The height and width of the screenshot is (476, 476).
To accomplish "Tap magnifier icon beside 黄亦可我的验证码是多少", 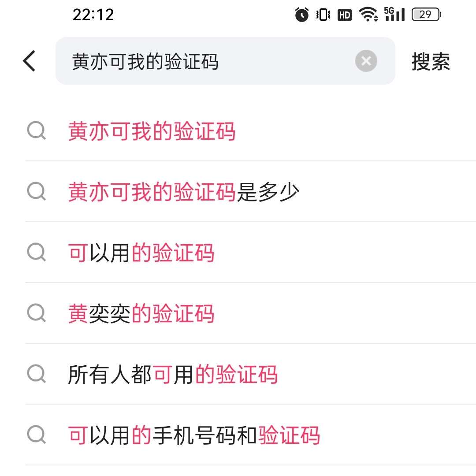I will click(37, 192).
